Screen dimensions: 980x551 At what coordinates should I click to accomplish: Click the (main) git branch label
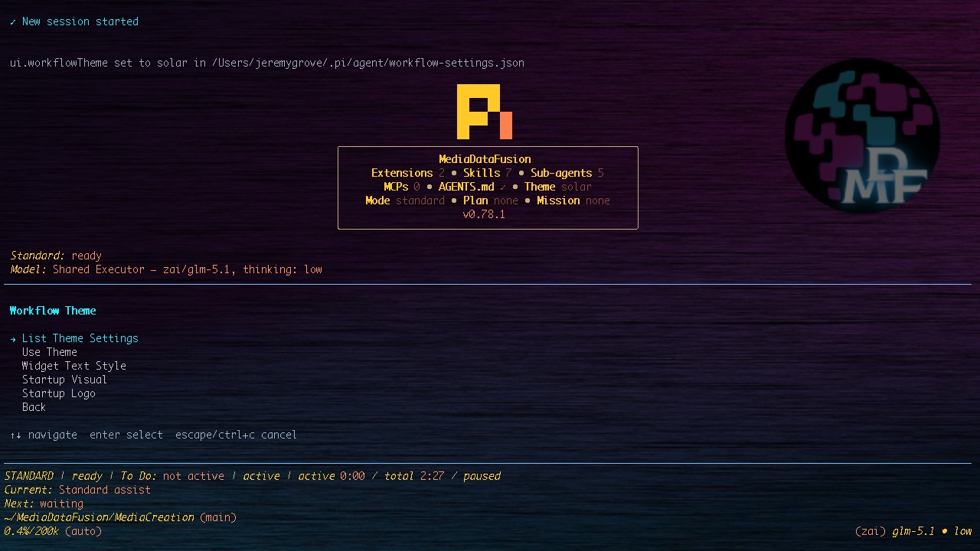[x=218, y=517]
